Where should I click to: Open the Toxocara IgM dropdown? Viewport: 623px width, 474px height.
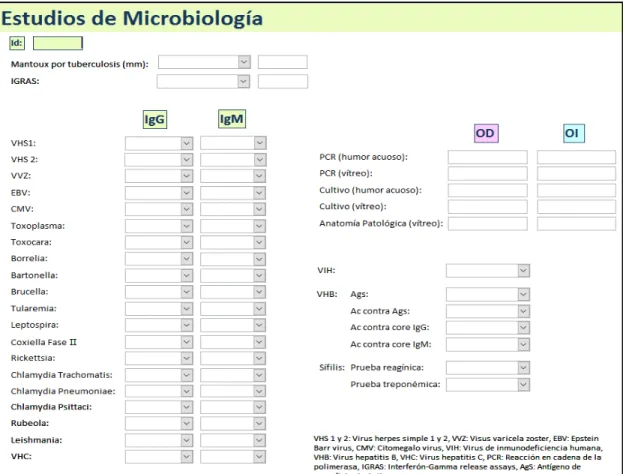(x=260, y=242)
